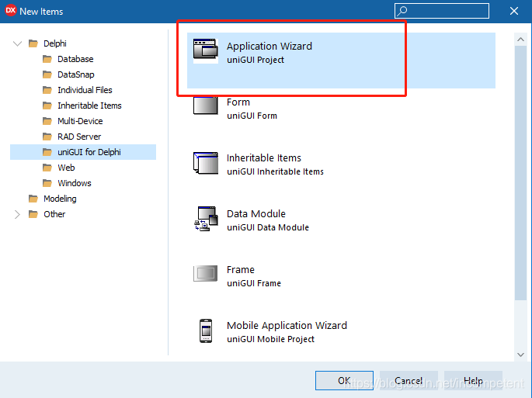Click the Modeling folder icon
Image resolution: width=532 pixels, height=398 pixels.
(33, 199)
